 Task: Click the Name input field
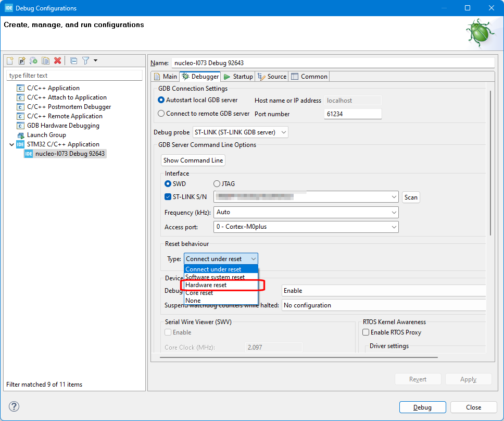point(333,63)
